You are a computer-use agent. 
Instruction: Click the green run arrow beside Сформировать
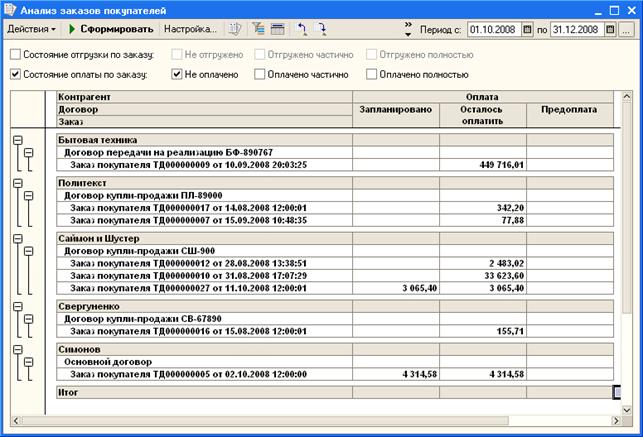(72, 30)
